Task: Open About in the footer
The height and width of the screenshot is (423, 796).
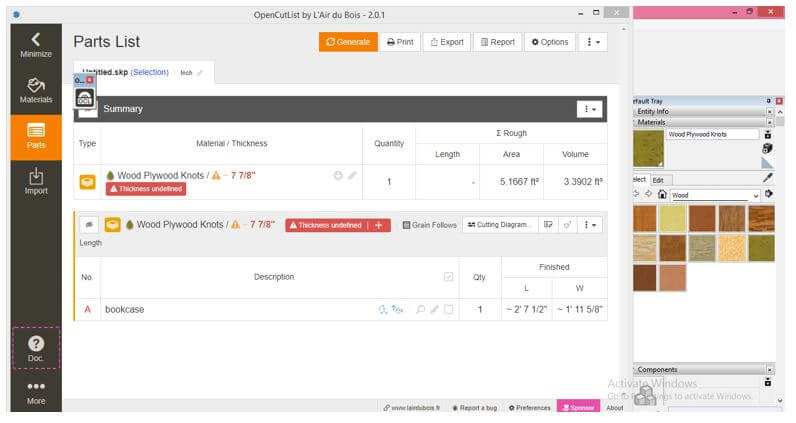Action: pos(615,407)
